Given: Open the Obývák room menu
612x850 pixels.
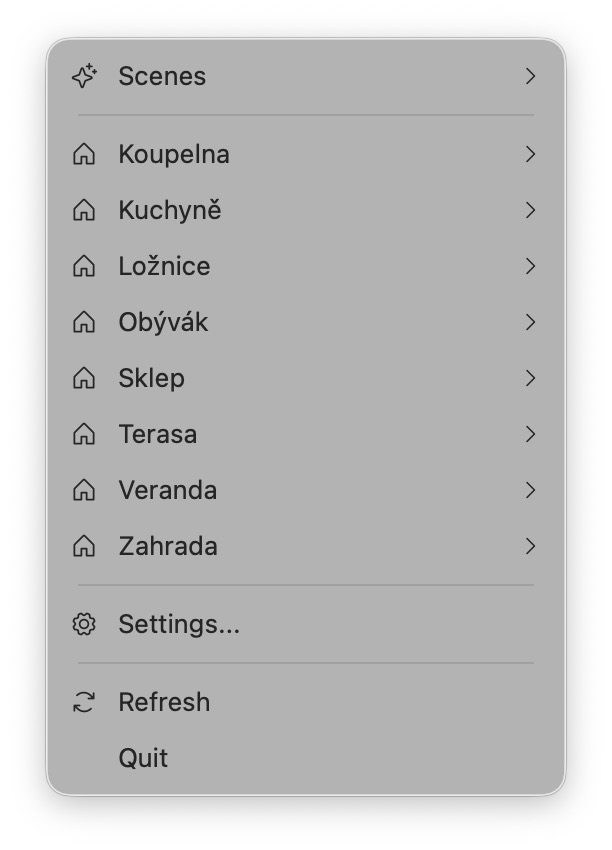Looking at the screenshot, I should click(163, 323).
